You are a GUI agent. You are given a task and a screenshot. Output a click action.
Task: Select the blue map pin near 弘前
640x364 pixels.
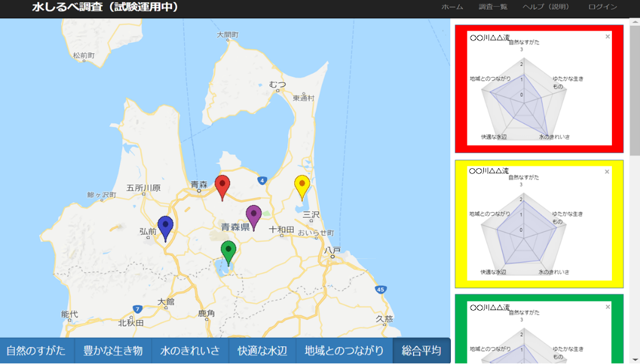(x=165, y=228)
